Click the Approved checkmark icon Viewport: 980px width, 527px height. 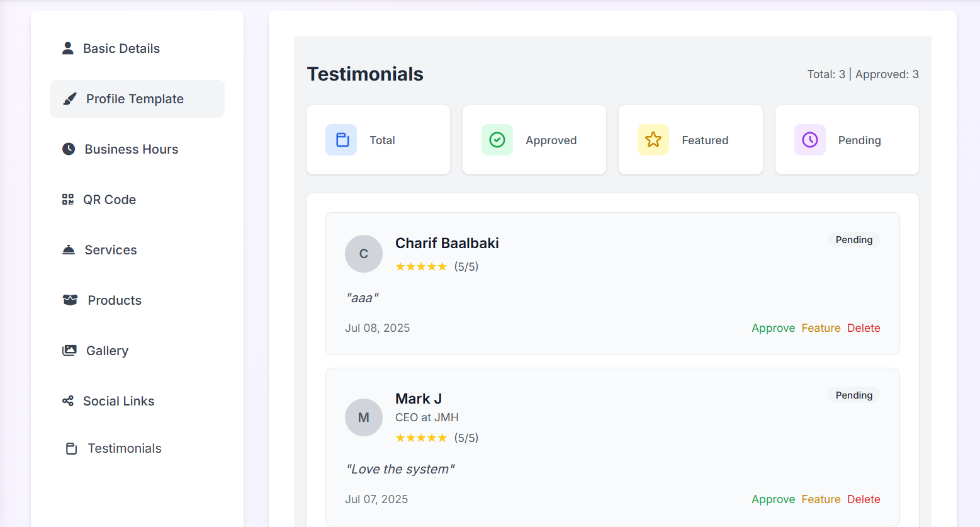click(497, 140)
